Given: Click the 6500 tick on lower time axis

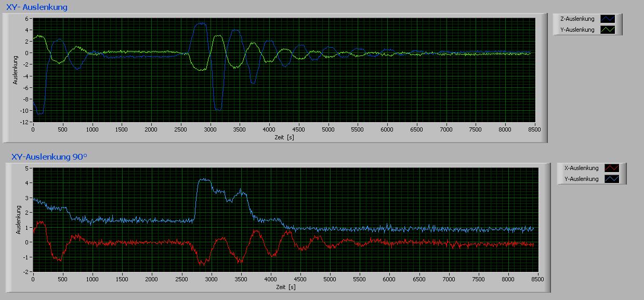Looking at the screenshot, I should click(x=419, y=279).
